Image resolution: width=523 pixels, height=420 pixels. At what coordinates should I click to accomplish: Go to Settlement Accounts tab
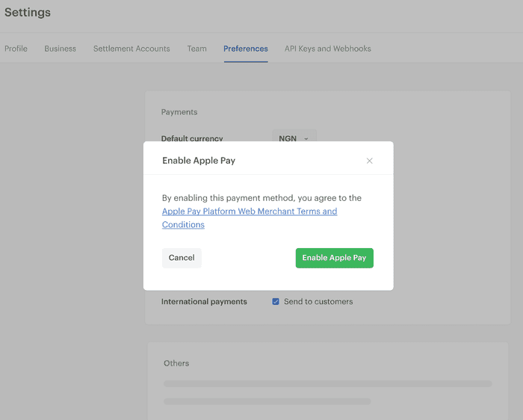[x=131, y=49]
